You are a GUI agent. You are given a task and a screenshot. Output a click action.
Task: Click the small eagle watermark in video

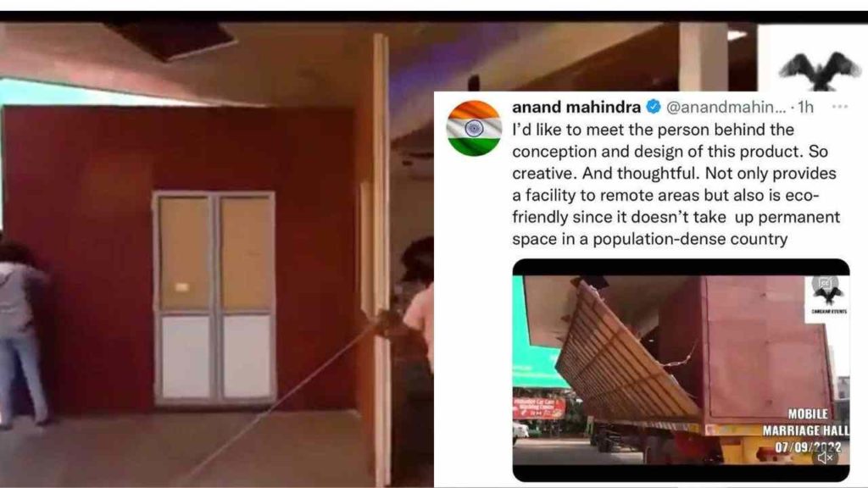[828, 295]
